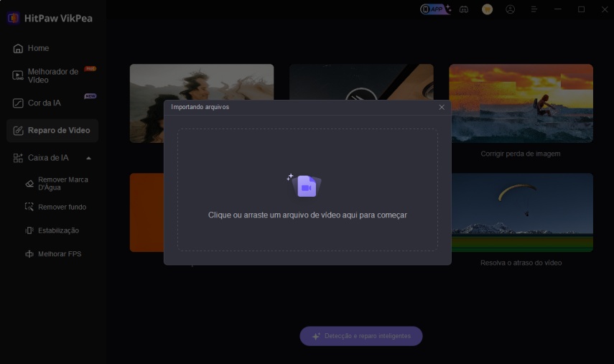Open the Home section icon
This screenshot has width=614, height=364.
tap(18, 48)
